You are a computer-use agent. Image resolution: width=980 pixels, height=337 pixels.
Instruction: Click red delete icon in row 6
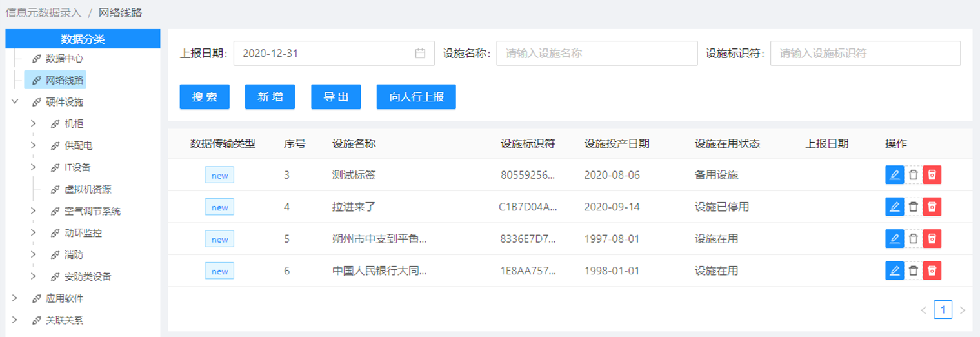(x=932, y=271)
